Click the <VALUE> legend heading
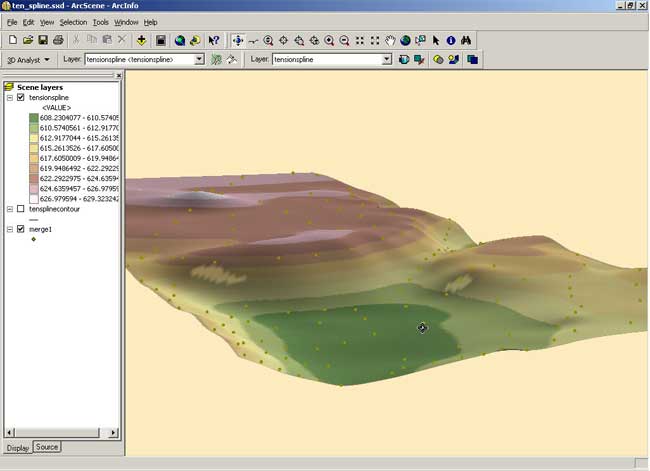 point(56,108)
